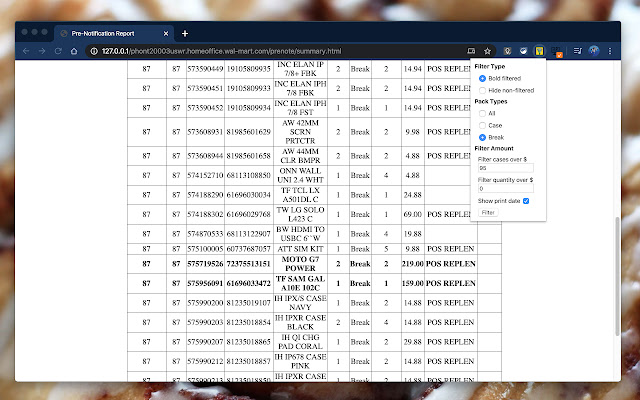View site information icon in address bar
This screenshot has height=400, width=640.
pyautogui.click(x=94, y=51)
